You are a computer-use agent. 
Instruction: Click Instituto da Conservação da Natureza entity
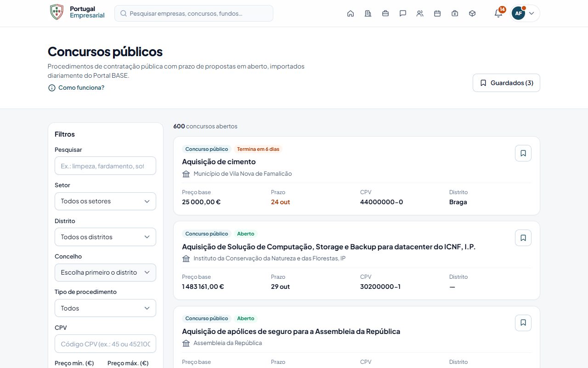pos(270,259)
